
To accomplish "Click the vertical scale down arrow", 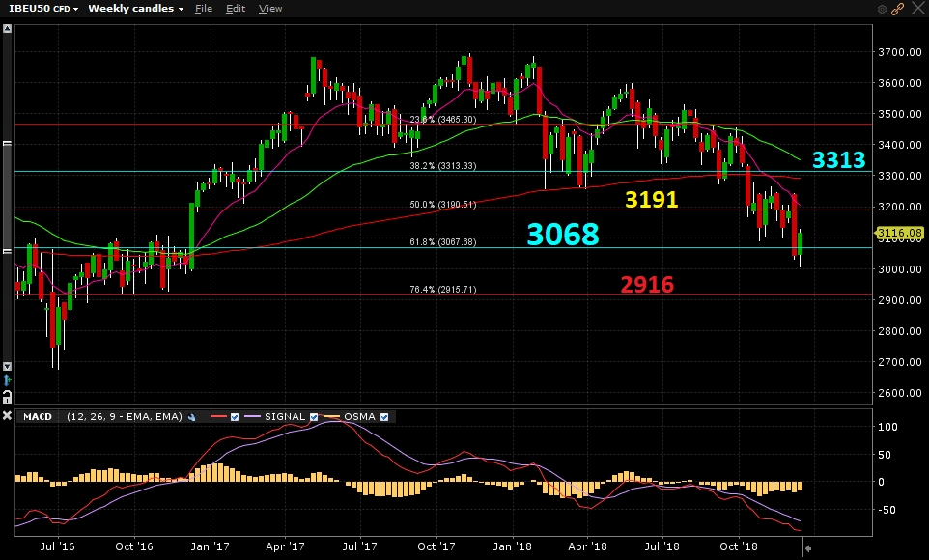I will pos(7,366).
